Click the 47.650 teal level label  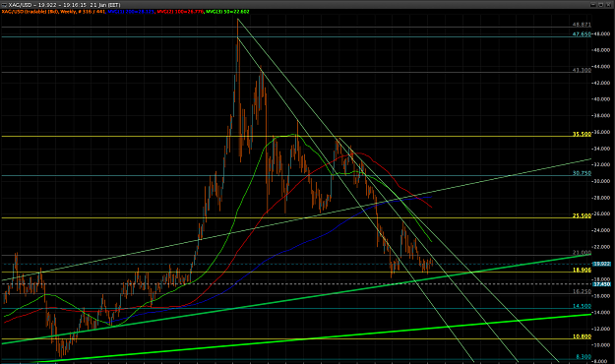click(582, 34)
